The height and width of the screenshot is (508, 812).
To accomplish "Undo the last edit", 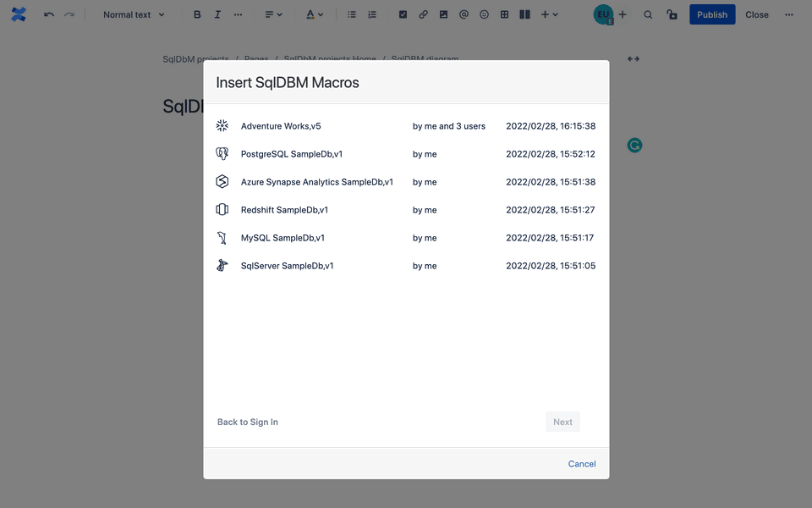I will (49, 14).
